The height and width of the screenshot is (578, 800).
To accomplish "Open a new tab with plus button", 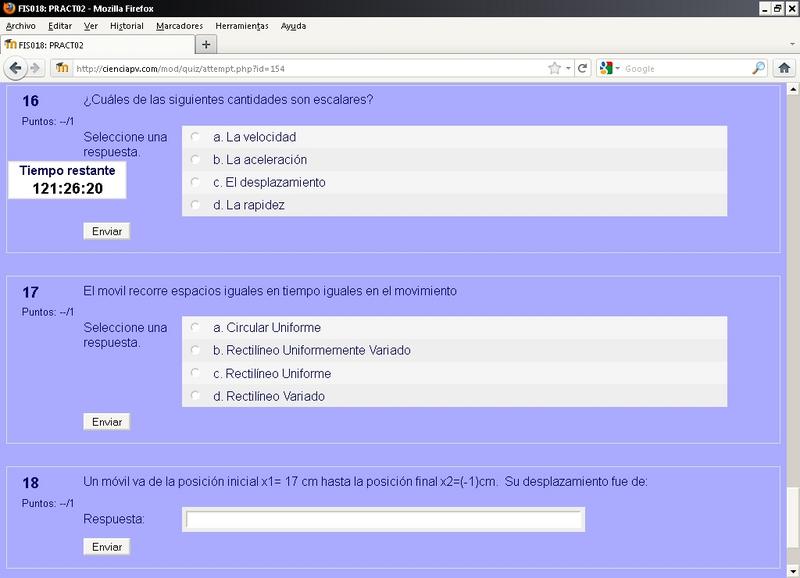I will pos(206,45).
